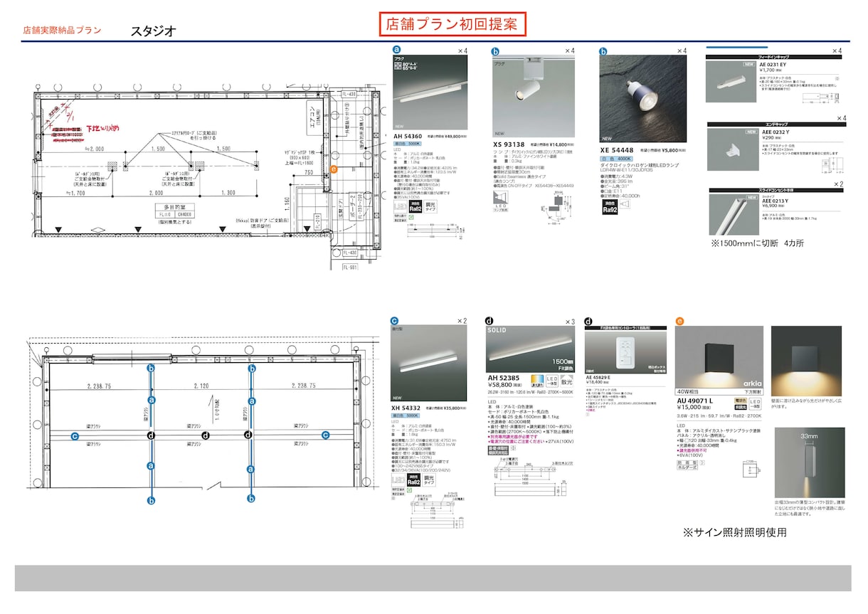Select the AH 54360 linear light photo
The height and width of the screenshot is (614, 868).
click(x=431, y=91)
